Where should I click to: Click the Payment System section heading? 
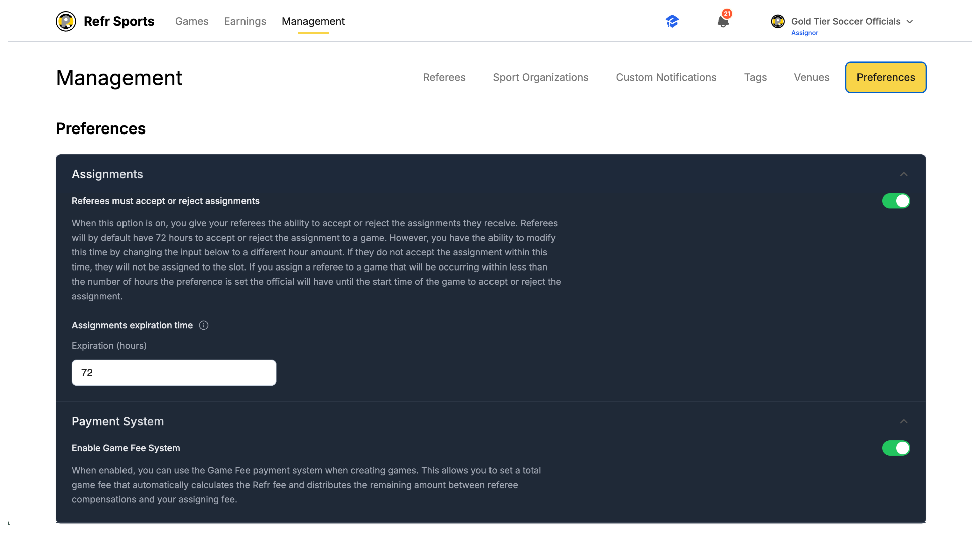click(x=117, y=421)
